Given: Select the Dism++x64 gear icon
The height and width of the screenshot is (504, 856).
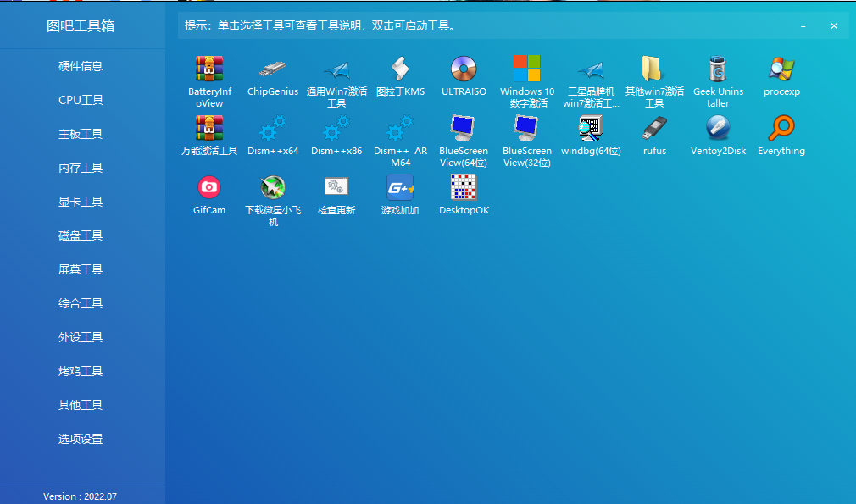Looking at the screenshot, I should 273,129.
